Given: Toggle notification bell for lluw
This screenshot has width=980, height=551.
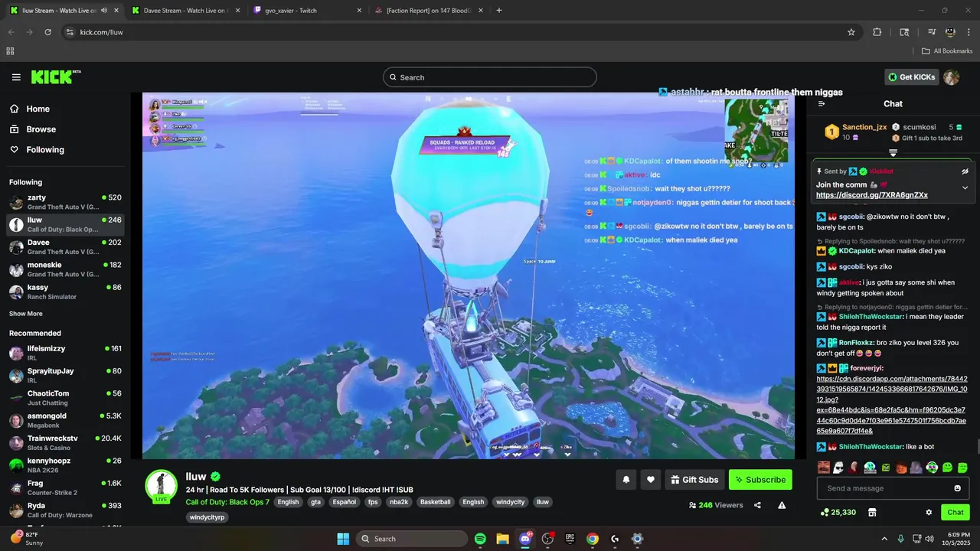Looking at the screenshot, I should pos(626,480).
